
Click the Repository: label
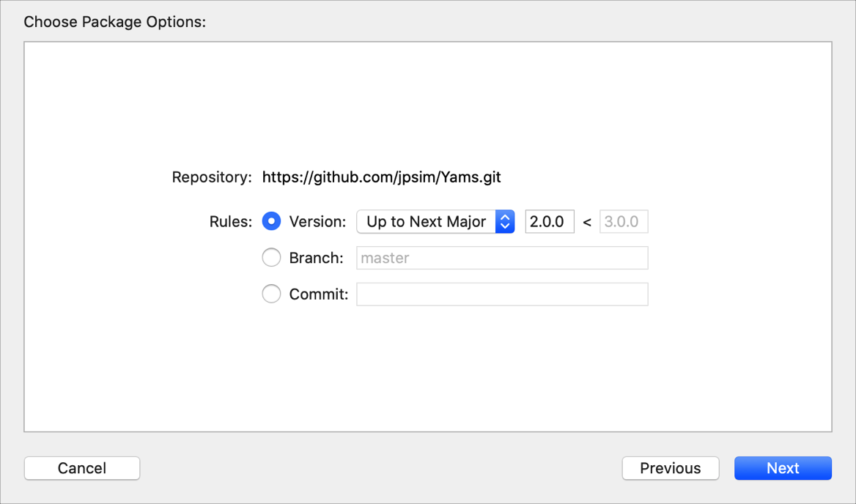point(212,177)
